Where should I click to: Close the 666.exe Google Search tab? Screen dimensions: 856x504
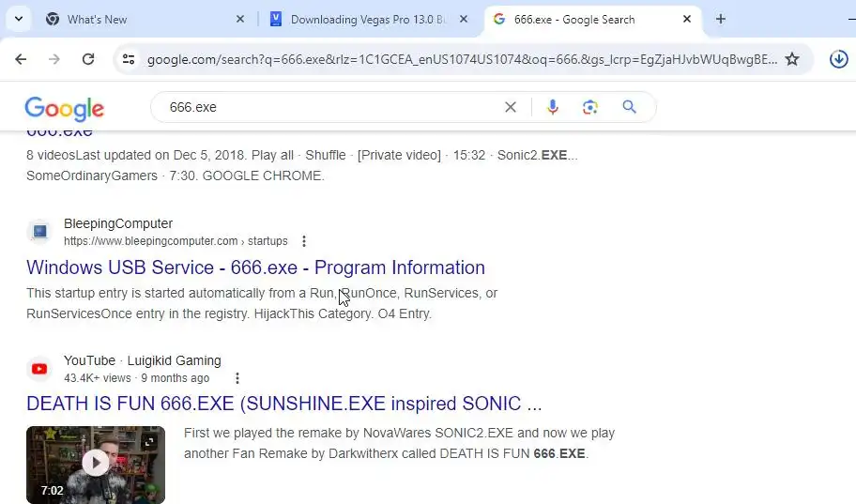[x=687, y=19]
